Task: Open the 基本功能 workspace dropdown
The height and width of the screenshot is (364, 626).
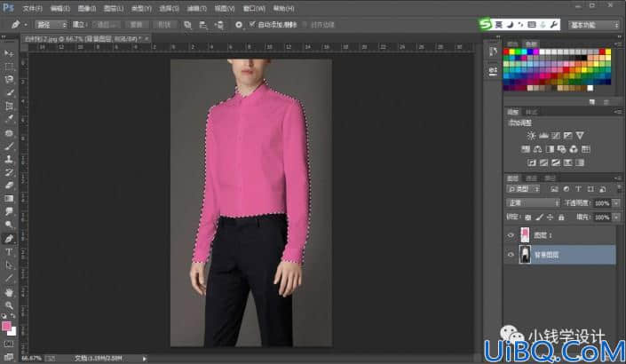Action: [594, 25]
